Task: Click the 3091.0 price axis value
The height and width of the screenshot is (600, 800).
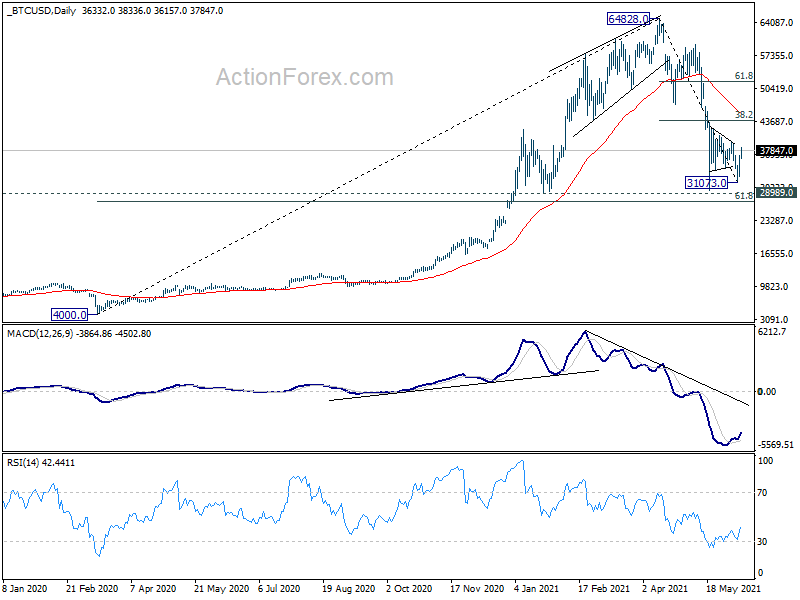Action: click(774, 320)
